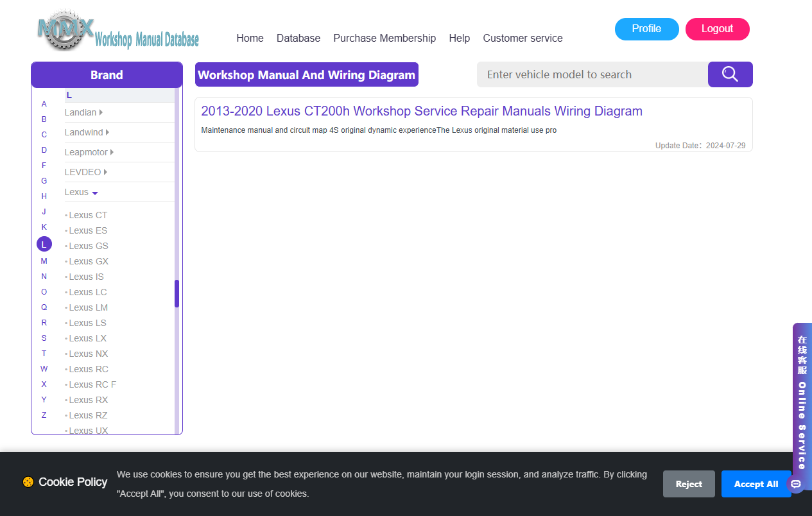Open the Lexus CT model

click(88, 215)
